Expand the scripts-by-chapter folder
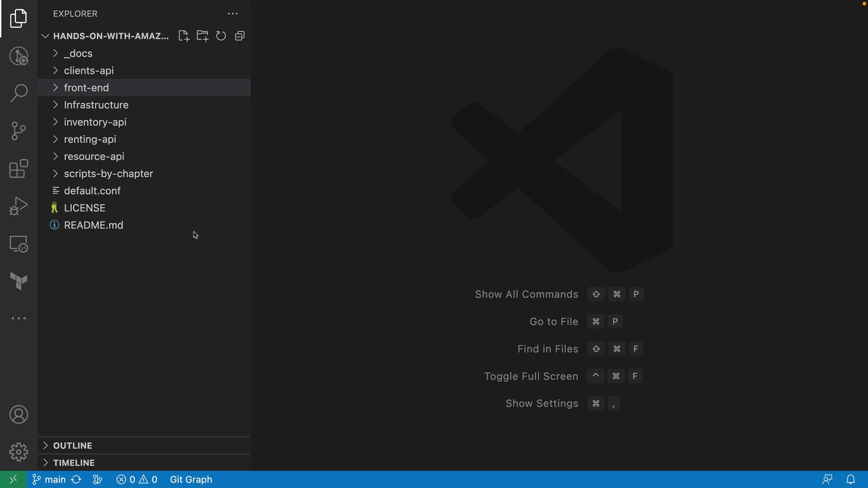The height and width of the screenshot is (488, 868). coord(108,174)
